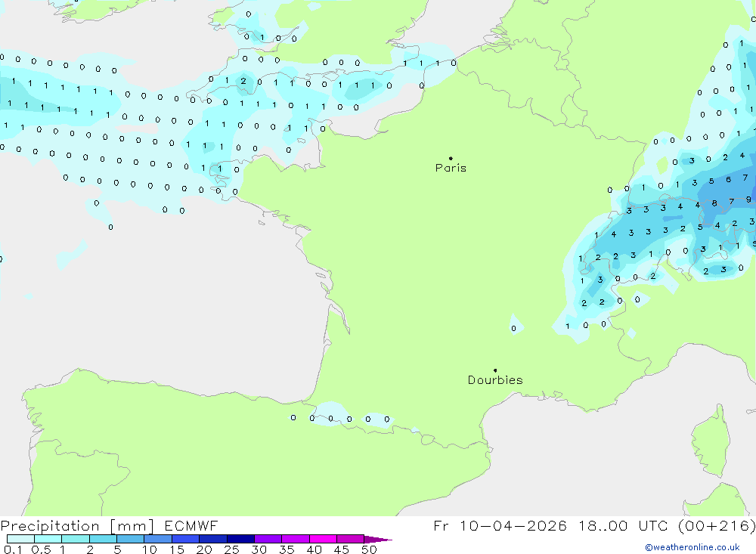Click the Paris city label
This screenshot has height=554, width=756.
(451, 168)
